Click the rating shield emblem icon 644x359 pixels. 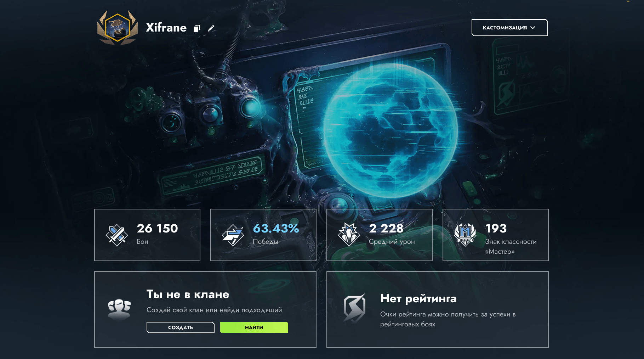click(x=354, y=308)
